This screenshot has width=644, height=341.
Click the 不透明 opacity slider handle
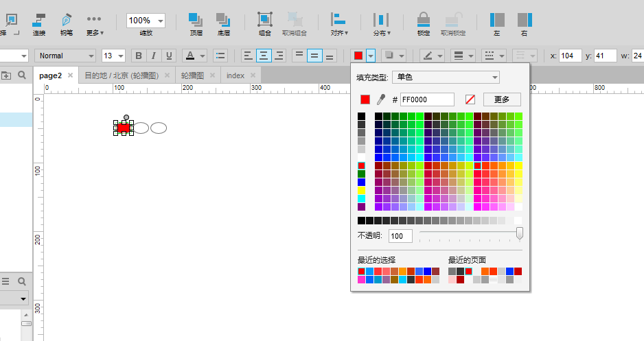click(x=520, y=233)
